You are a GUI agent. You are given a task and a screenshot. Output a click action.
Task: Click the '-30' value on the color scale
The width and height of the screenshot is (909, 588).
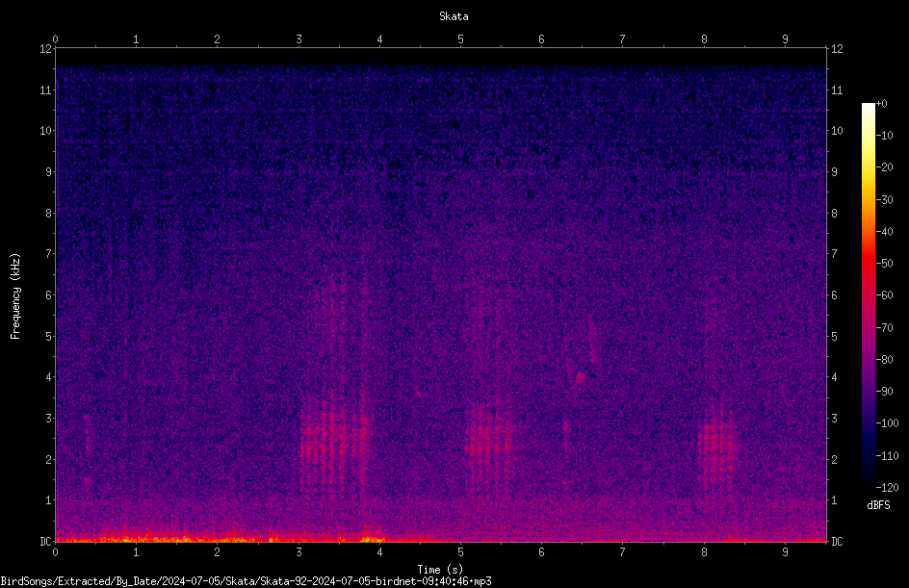(884, 200)
